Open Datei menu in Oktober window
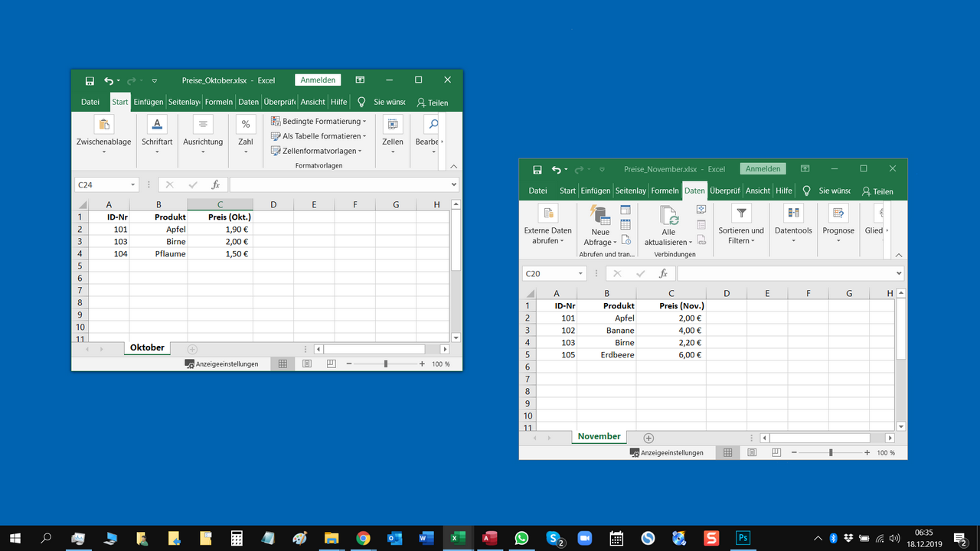Screen dimensions: 980x551 pos(90,102)
